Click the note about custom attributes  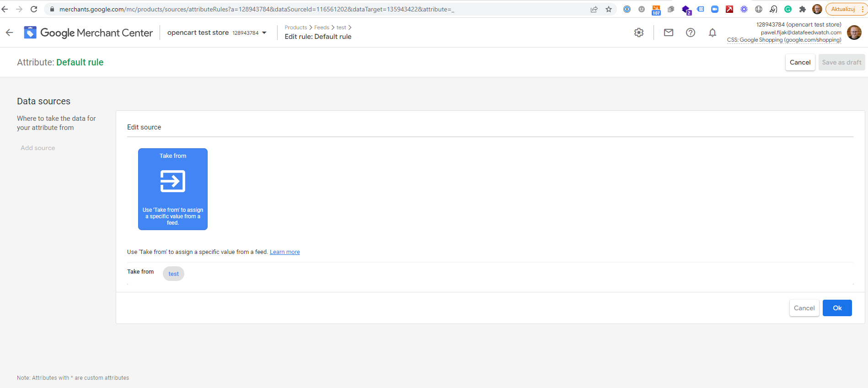[73, 378]
